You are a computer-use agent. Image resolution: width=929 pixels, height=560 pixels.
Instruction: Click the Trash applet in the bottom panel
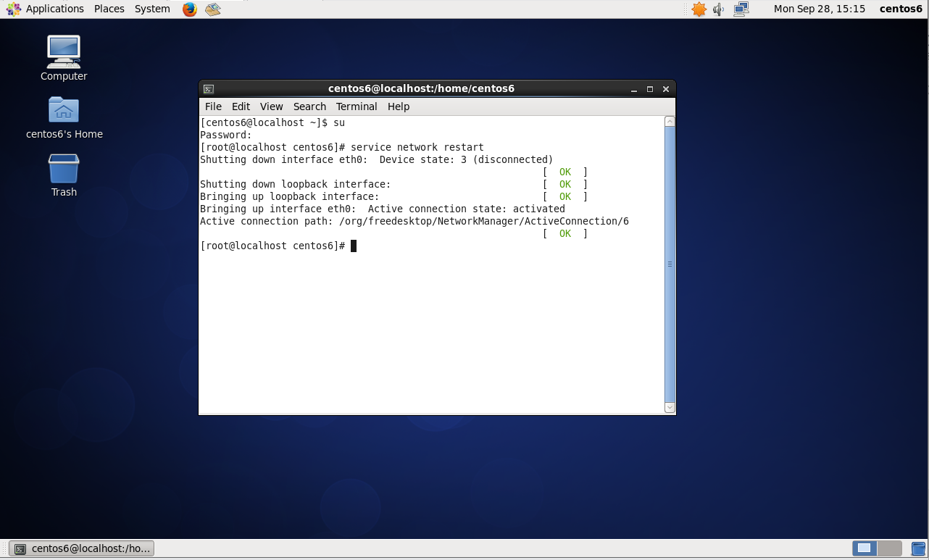pyautogui.click(x=918, y=549)
